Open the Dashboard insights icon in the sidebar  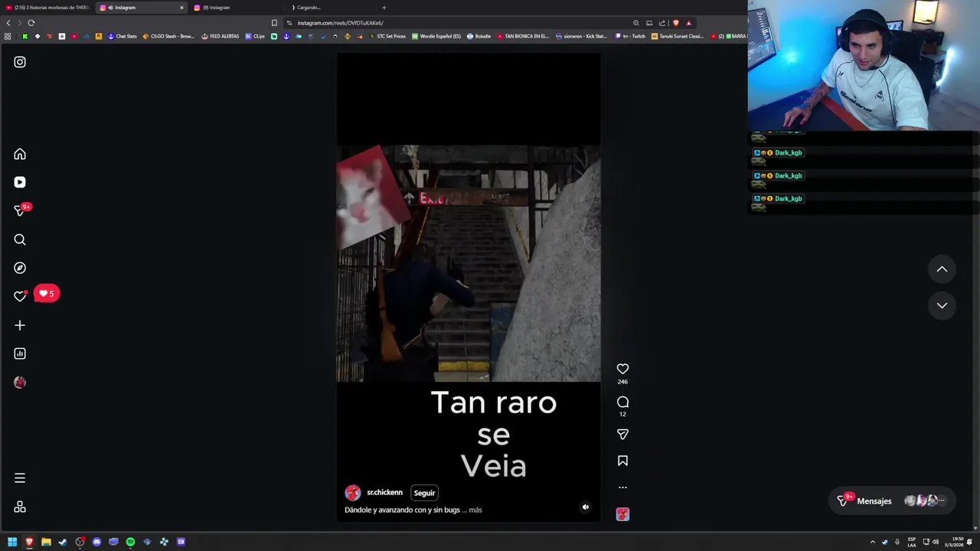pyautogui.click(x=20, y=354)
